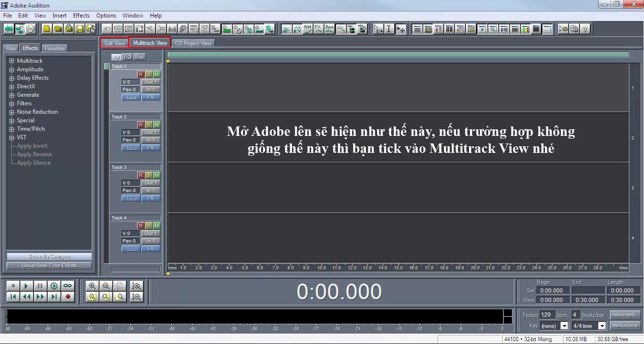Mute Track 2 with M button
644x344 pixels.
pos(157,125)
